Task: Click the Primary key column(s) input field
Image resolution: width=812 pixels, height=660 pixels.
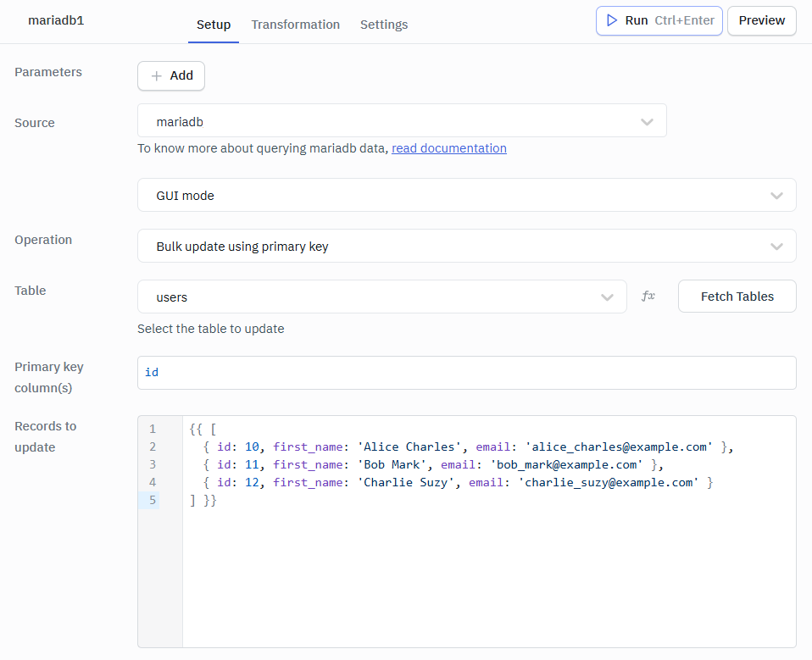Action: coord(466,373)
